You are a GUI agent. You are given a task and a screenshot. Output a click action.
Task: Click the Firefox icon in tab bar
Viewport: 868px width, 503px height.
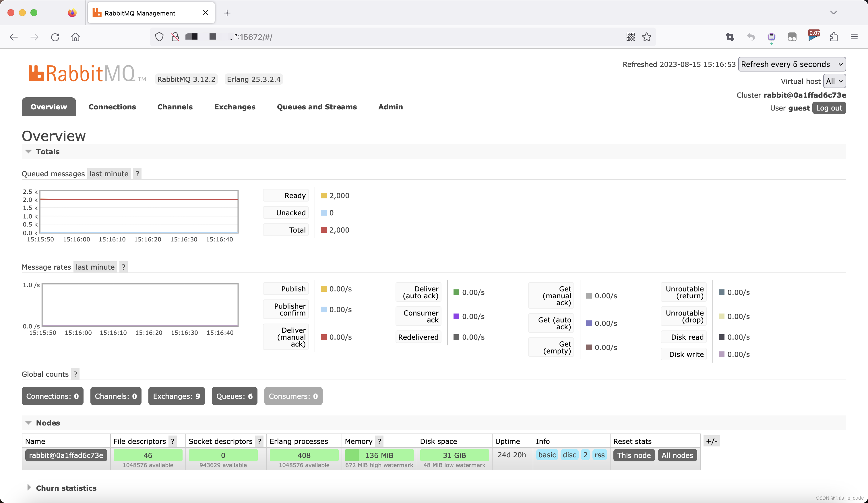(x=72, y=13)
